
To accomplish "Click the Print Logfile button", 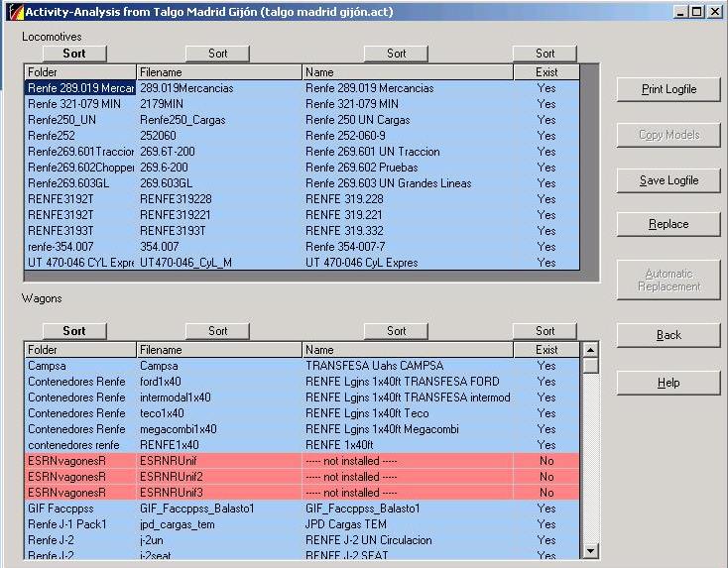I will click(x=667, y=89).
